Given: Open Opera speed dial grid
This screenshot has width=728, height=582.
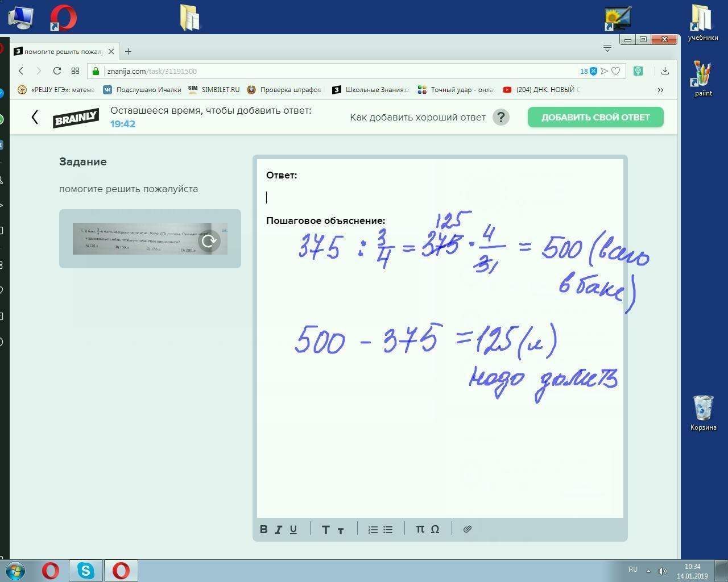Looking at the screenshot, I should (x=75, y=71).
